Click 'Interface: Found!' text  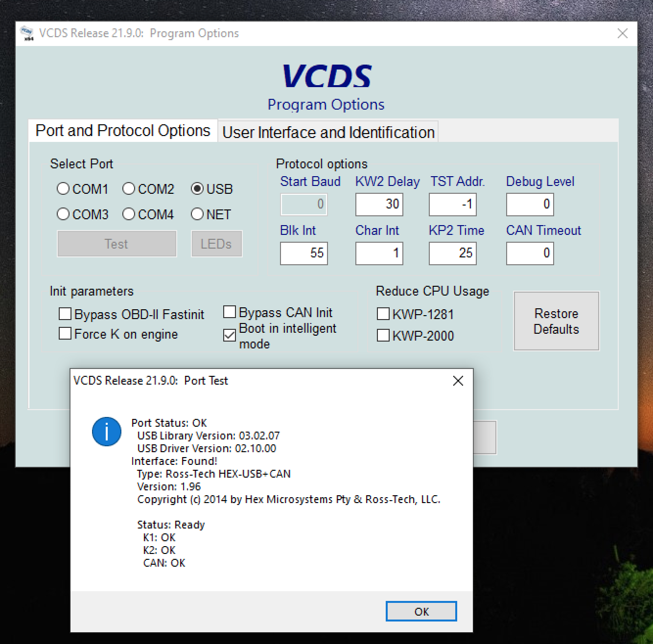[x=174, y=461]
